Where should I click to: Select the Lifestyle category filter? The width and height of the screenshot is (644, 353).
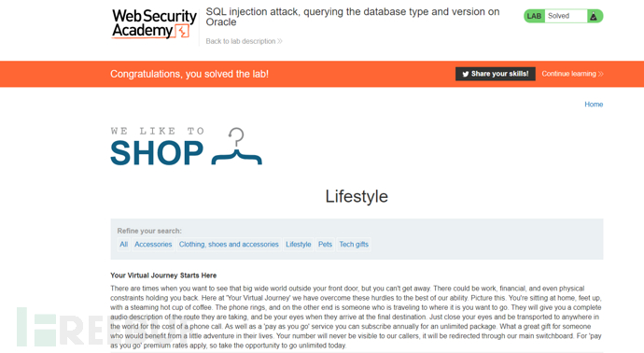[298, 244]
